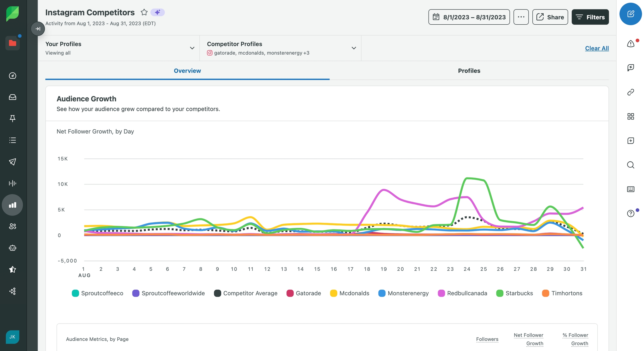The width and height of the screenshot is (644, 351).
Task: Open the search magnifier icon
Action: pos(630,165)
